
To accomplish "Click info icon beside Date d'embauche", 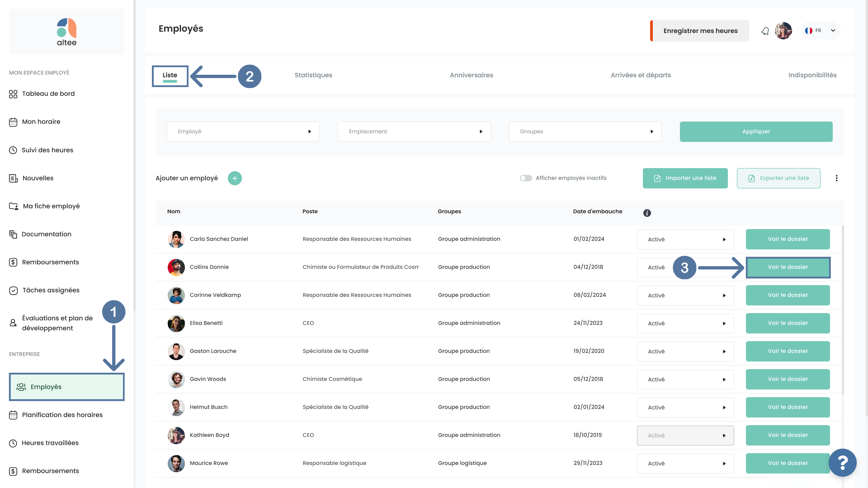I will pos(647,213).
